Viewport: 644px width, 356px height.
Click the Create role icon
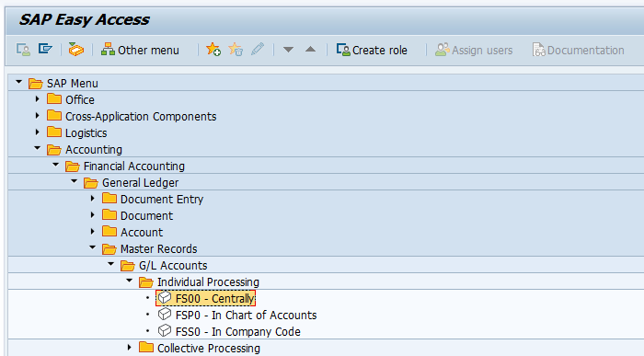pyautogui.click(x=343, y=50)
